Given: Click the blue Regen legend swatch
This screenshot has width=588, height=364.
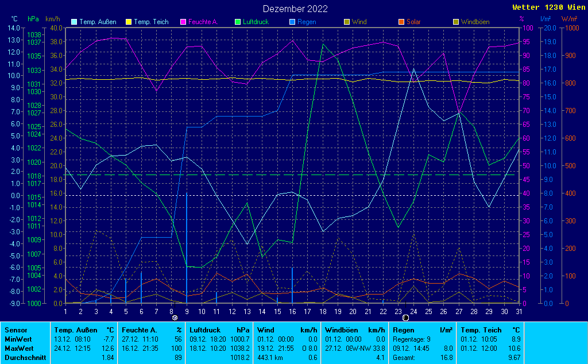Looking at the screenshot, I should (x=292, y=22).
